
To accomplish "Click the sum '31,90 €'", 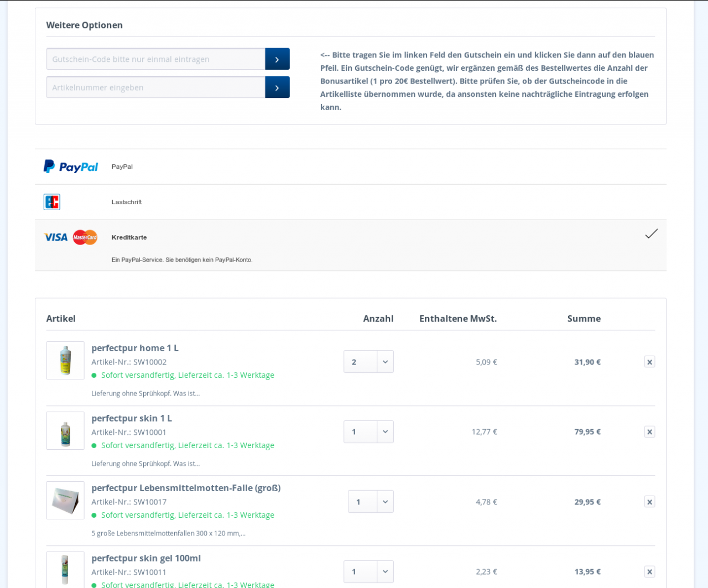I will point(587,362).
